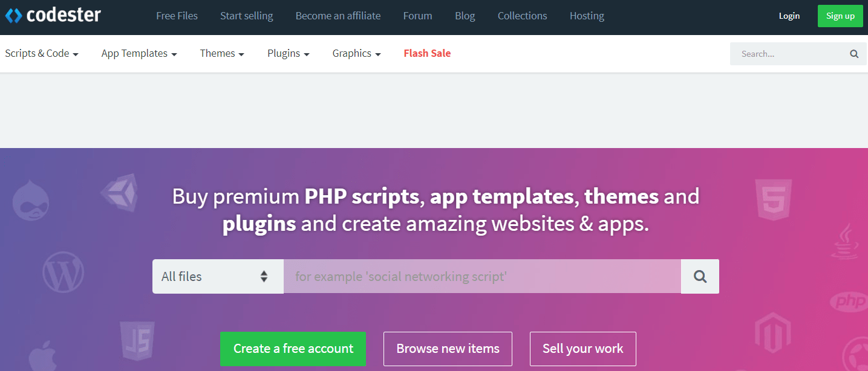Screen dimensions: 868x371
Task: Expand the App Templates menu
Action: (139, 53)
